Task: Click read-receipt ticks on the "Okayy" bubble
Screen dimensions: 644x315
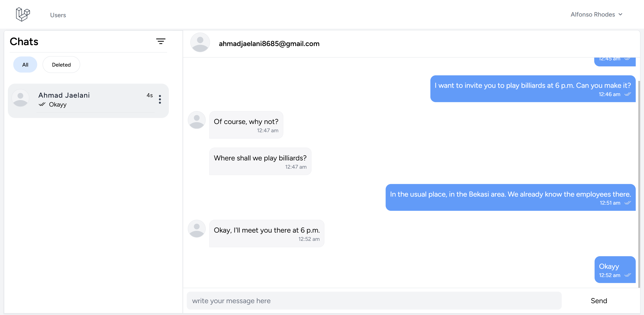Action: [627, 275]
